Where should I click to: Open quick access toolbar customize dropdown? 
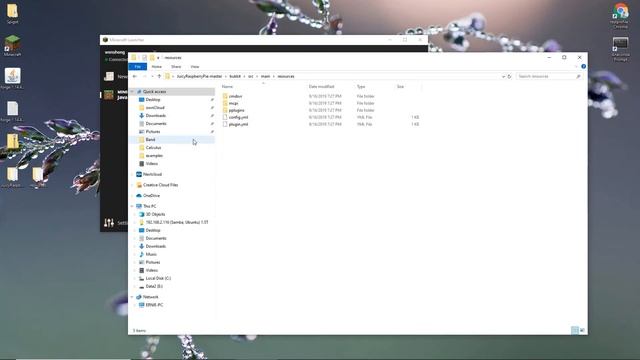click(x=158, y=58)
